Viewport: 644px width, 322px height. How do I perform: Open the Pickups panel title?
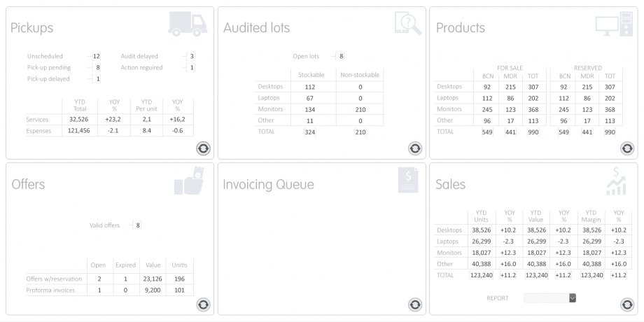(x=31, y=28)
